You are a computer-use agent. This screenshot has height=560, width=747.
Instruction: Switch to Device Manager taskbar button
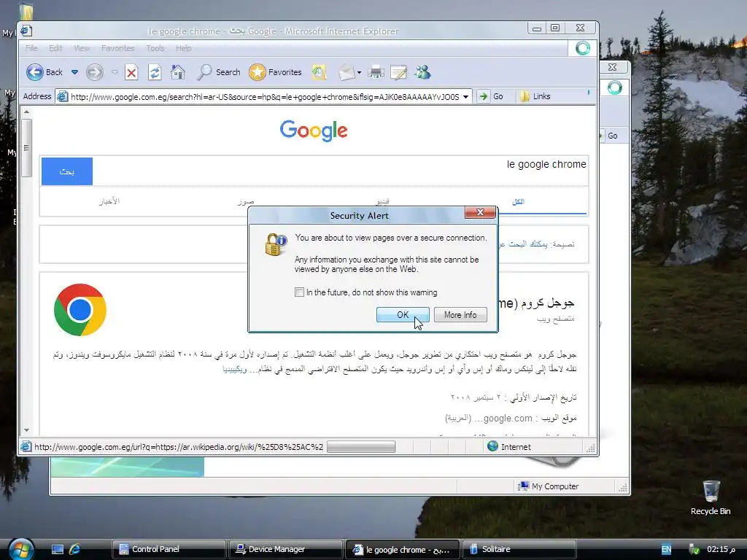(x=285, y=549)
